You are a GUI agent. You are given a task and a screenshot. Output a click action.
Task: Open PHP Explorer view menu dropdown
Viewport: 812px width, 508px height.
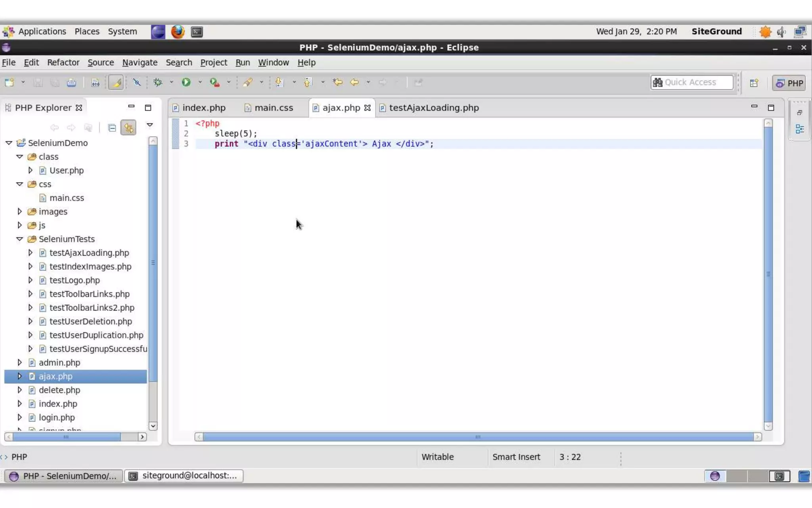pos(149,125)
